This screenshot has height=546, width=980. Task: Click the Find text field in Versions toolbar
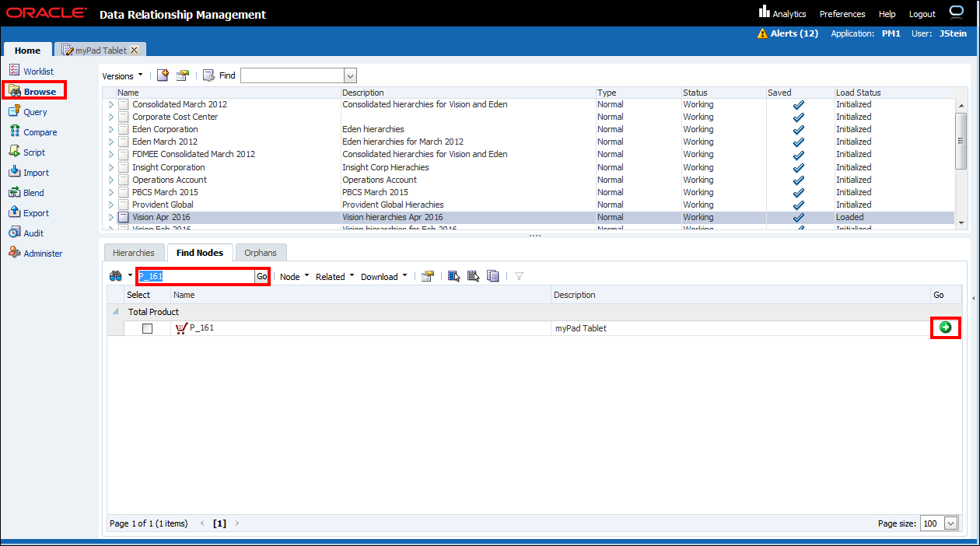292,75
